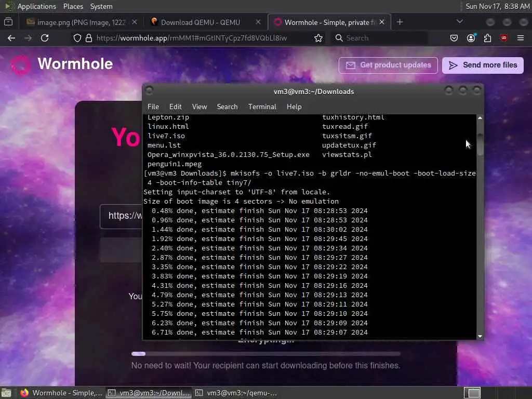Open the Pocket save icon
Screen dimensions: 532x399
coord(454,38)
